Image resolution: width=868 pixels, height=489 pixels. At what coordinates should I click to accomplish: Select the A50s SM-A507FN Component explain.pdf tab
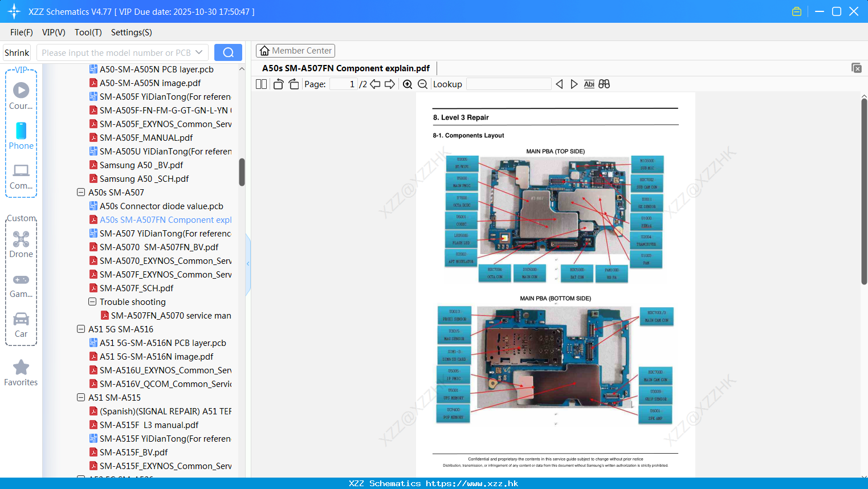coord(346,68)
